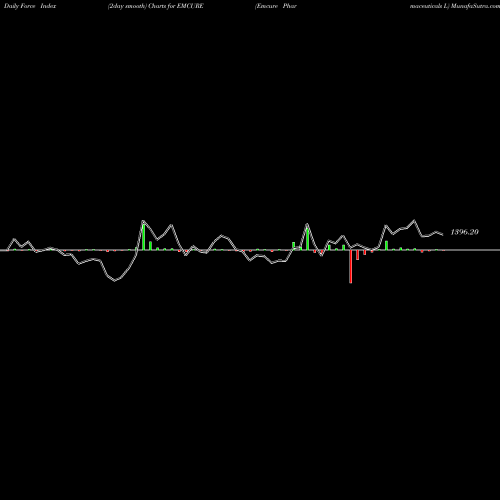Screen dimensions: 500x500
Task: Click the tallest red force index bar
Action: 350,266
